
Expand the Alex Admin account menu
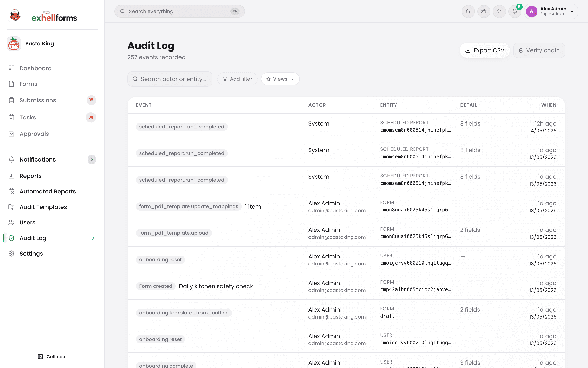572,11
